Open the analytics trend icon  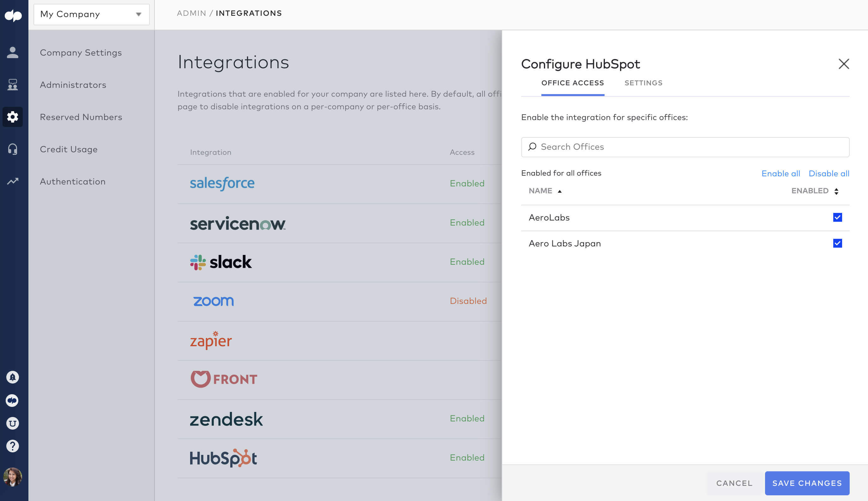[13, 181]
